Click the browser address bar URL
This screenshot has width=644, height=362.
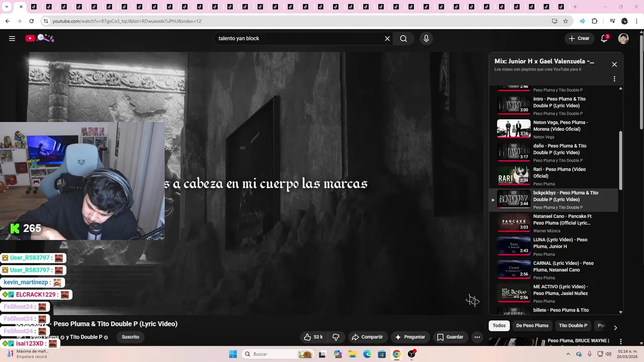(127, 21)
